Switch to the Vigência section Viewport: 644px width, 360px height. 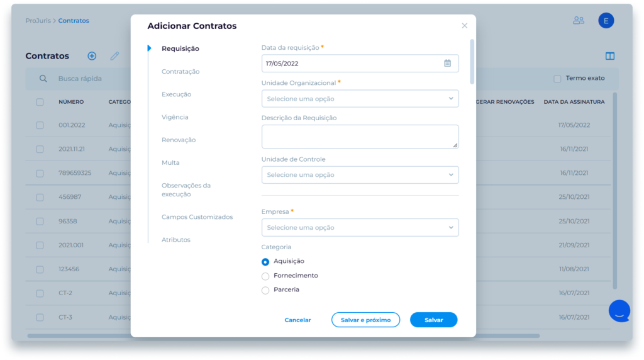click(x=175, y=117)
